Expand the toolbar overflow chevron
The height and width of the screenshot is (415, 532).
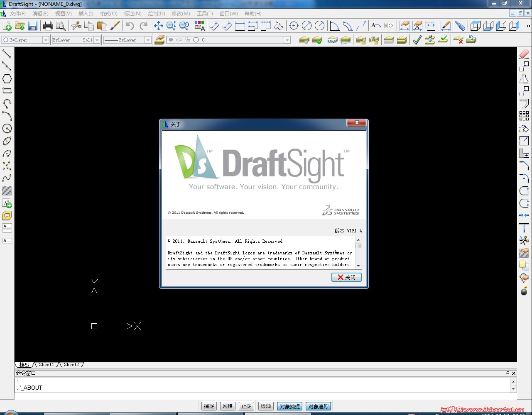point(528,26)
